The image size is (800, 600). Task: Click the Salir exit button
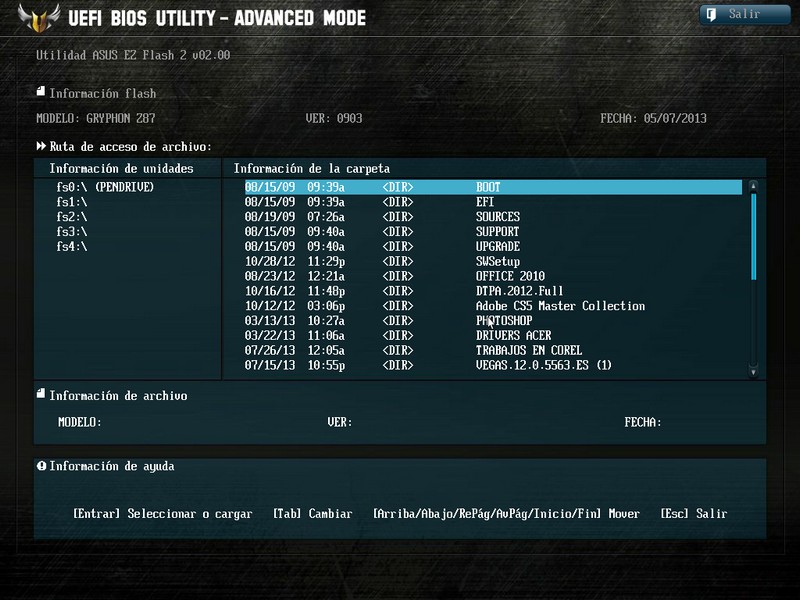coord(744,14)
